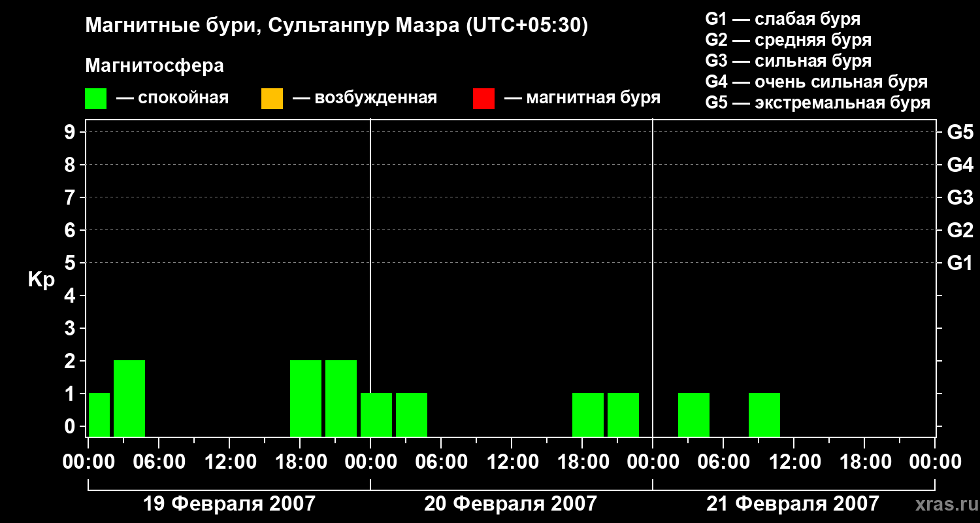Select the line G5 — экстремальная буря
980x523 pixels.
[x=818, y=103]
